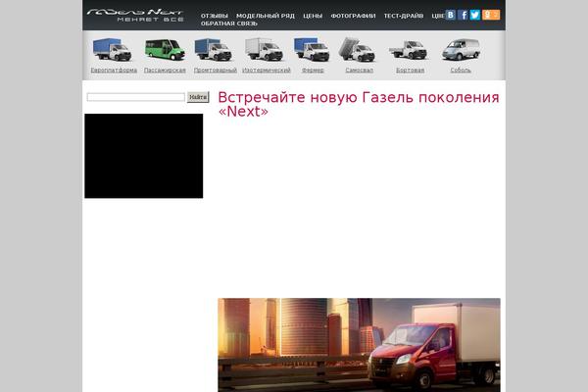Screen dimensions: 588x392
Task: Open the ЦЕНЫ menu item
Action: tap(313, 16)
